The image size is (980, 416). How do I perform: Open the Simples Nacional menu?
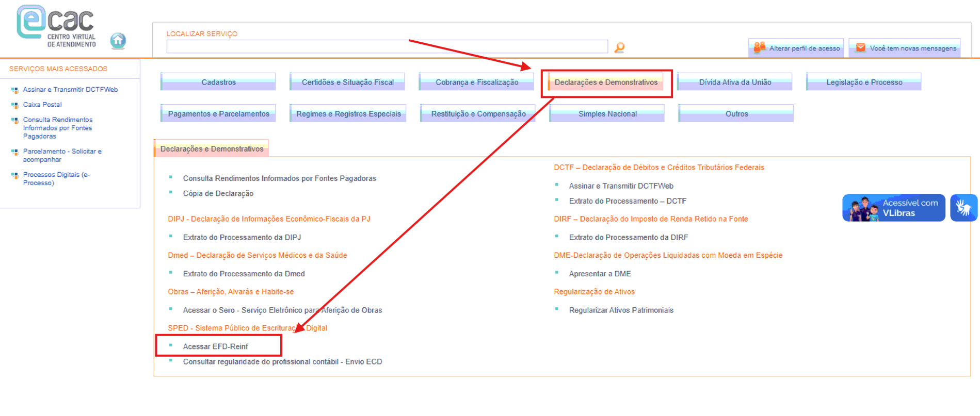pos(607,113)
